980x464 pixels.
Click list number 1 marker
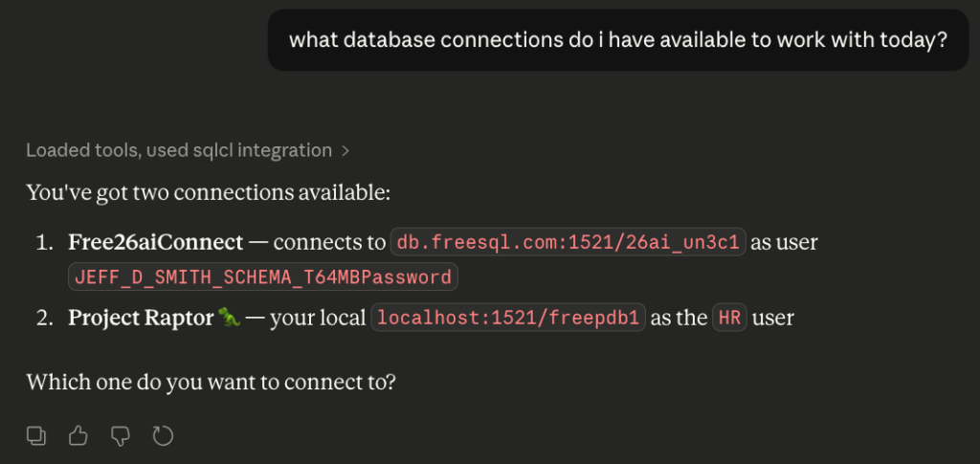(44, 243)
